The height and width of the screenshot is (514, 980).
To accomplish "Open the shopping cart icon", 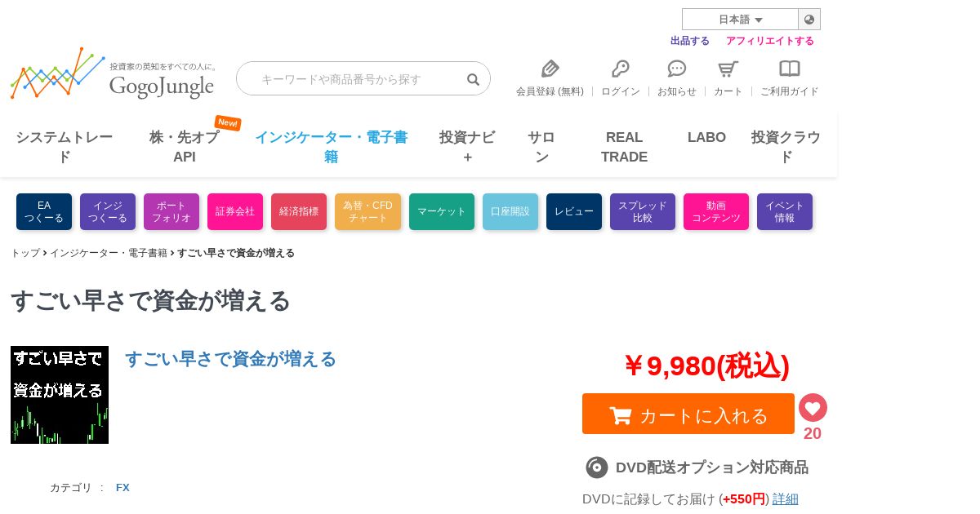I will [x=728, y=69].
